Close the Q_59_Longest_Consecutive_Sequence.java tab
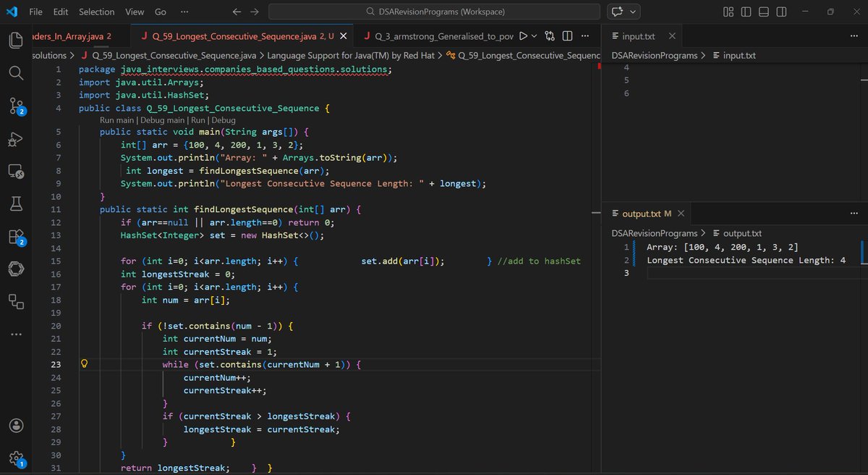868x475 pixels. click(x=344, y=36)
